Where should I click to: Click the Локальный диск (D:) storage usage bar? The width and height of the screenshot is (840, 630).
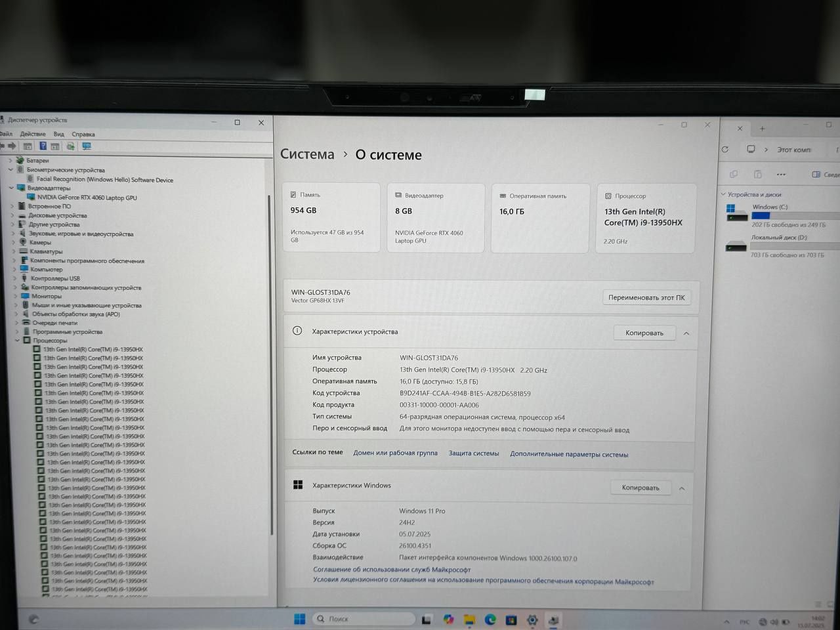[795, 246]
